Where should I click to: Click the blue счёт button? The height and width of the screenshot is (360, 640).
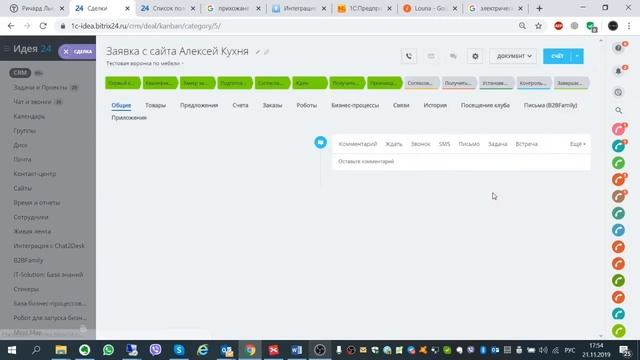tap(557, 56)
